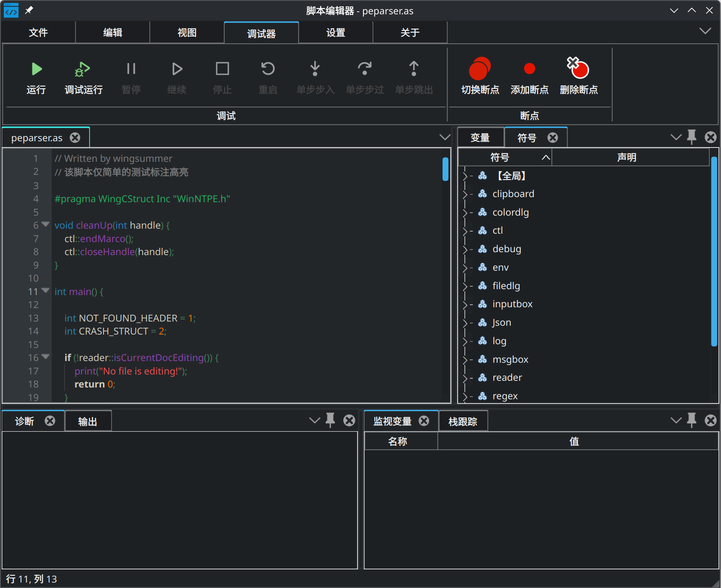Click the green Run (运行) icon
Image resolution: width=721 pixels, height=588 pixels.
(x=37, y=69)
